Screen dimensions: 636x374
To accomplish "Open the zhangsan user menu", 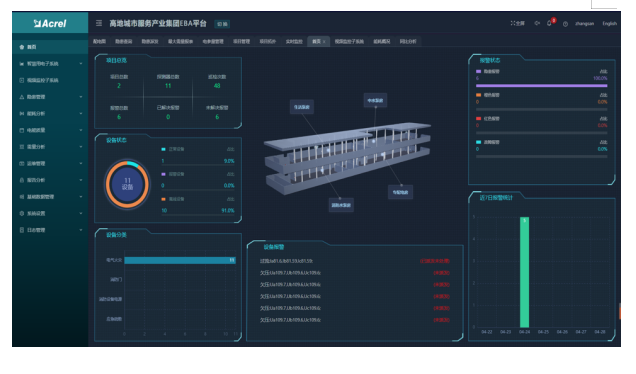I will 584,24.
